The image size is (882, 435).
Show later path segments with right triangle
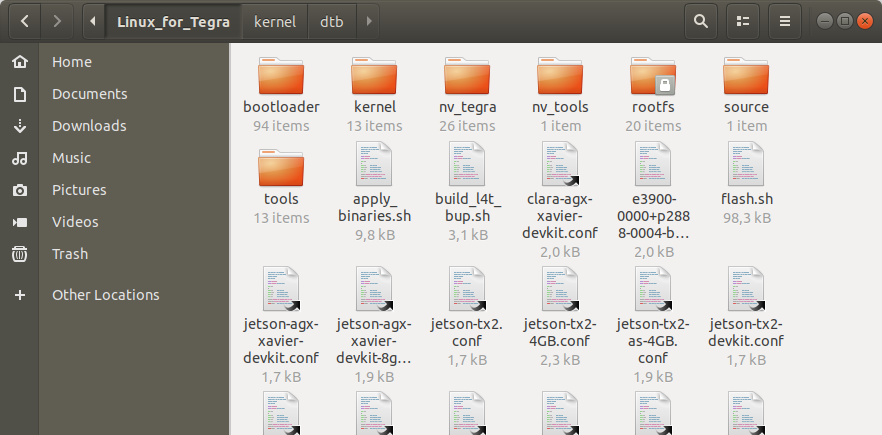pyautogui.click(x=368, y=21)
